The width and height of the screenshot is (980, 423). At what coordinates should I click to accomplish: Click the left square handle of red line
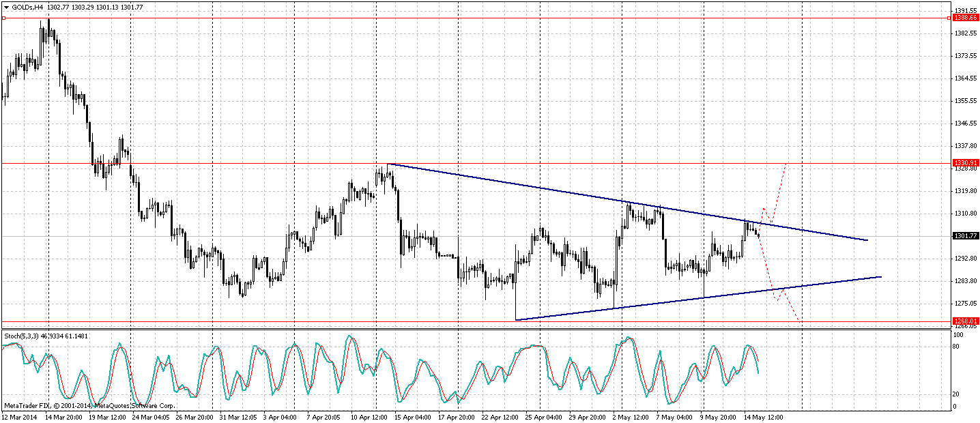(3, 18)
